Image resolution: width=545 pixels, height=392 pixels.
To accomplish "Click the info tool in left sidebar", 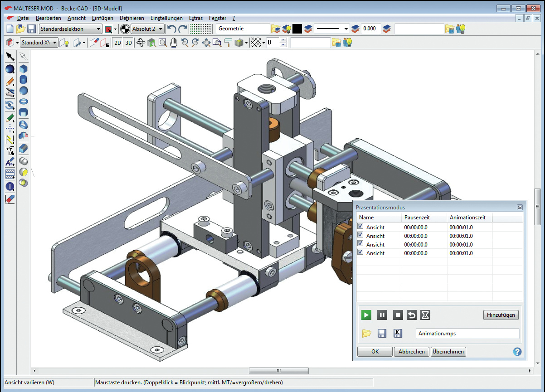I will (10, 186).
